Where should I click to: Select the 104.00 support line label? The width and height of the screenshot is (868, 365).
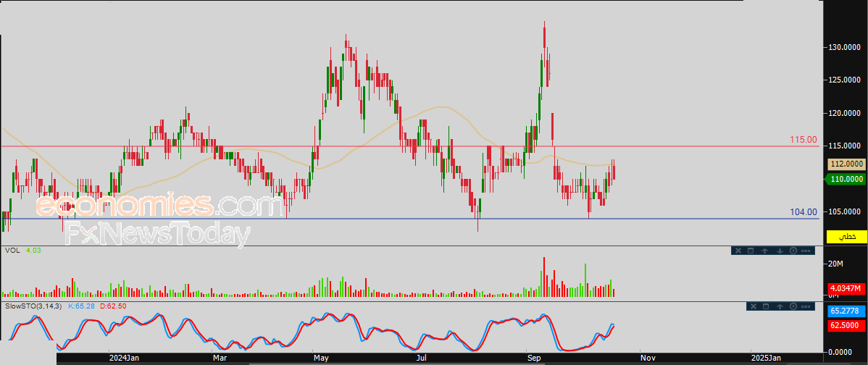(804, 211)
